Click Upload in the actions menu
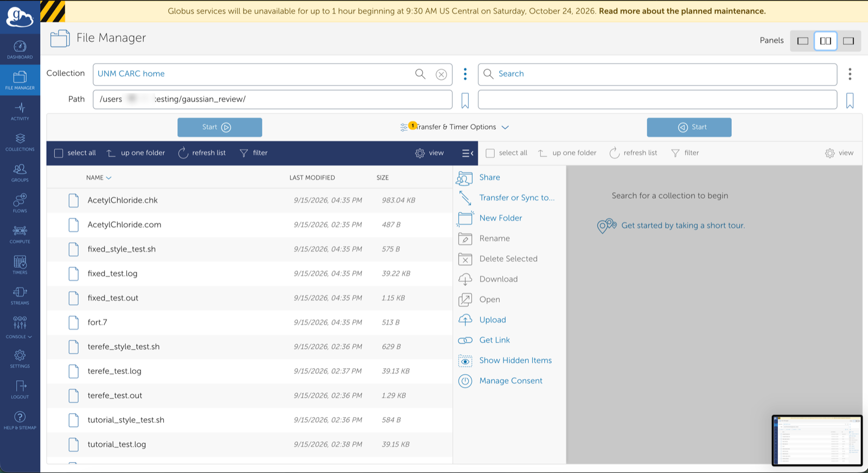 (x=482, y=320)
